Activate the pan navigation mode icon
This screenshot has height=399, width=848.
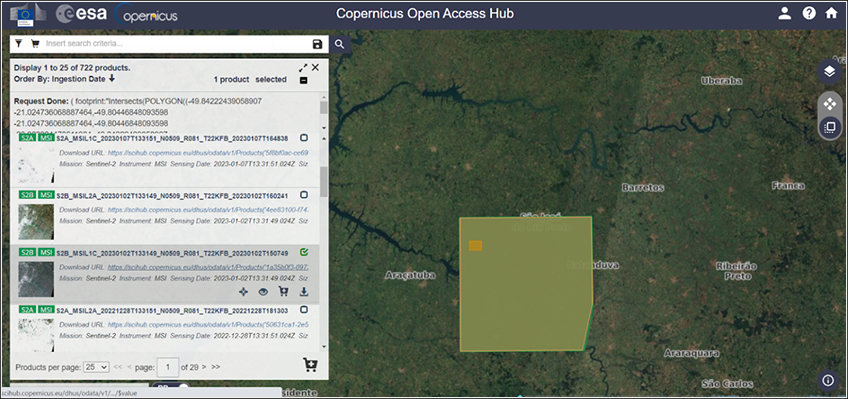pyautogui.click(x=829, y=104)
